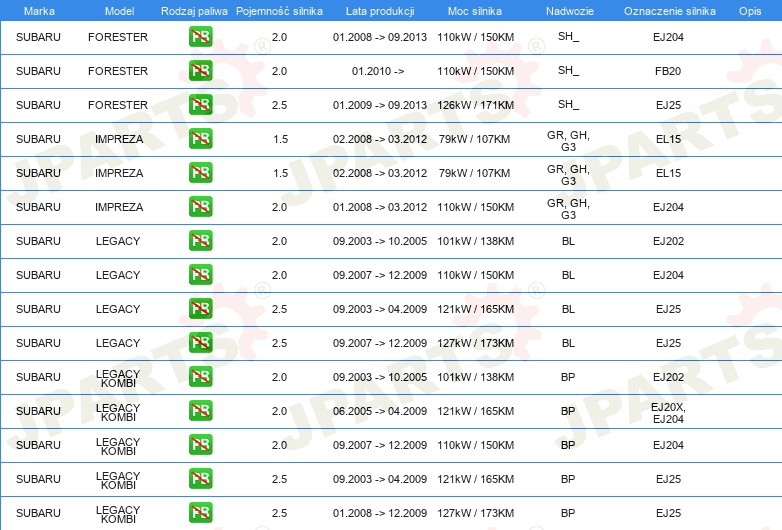
Task: Click the unleaded petrol icon for Forester 2.5
Action: (x=200, y=105)
